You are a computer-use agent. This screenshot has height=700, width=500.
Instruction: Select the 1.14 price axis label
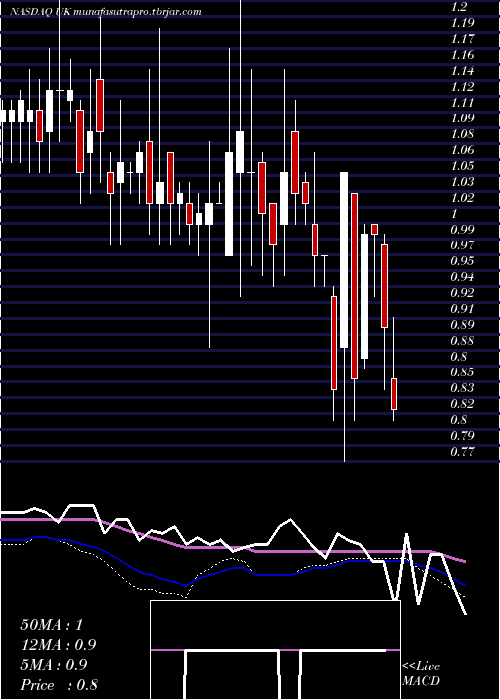[x=462, y=71]
